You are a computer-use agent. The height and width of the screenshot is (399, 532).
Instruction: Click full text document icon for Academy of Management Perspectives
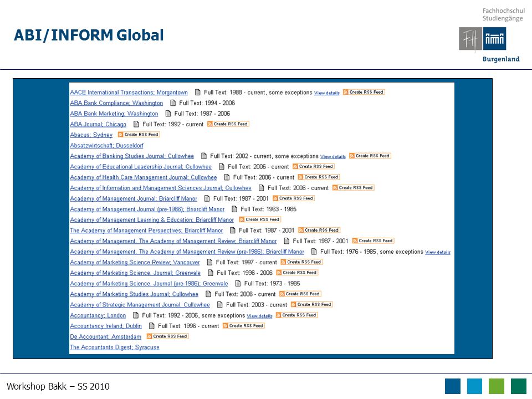click(x=232, y=231)
